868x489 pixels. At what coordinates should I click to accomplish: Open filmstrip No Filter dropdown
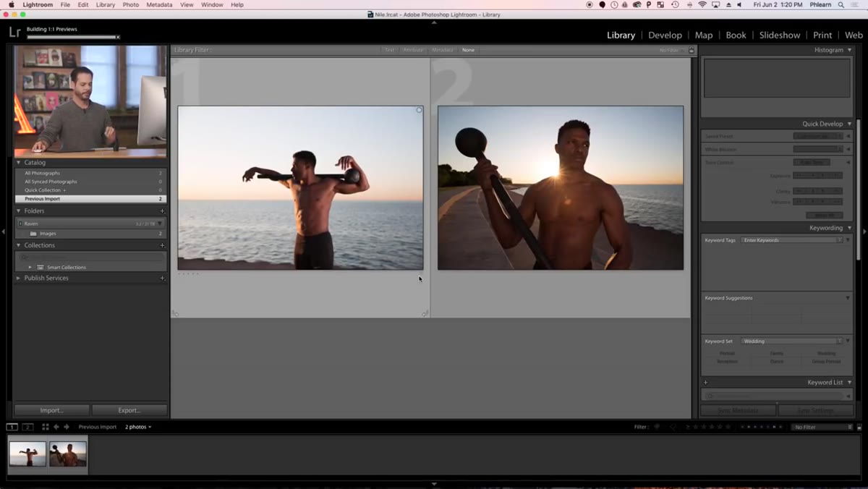tap(823, 427)
